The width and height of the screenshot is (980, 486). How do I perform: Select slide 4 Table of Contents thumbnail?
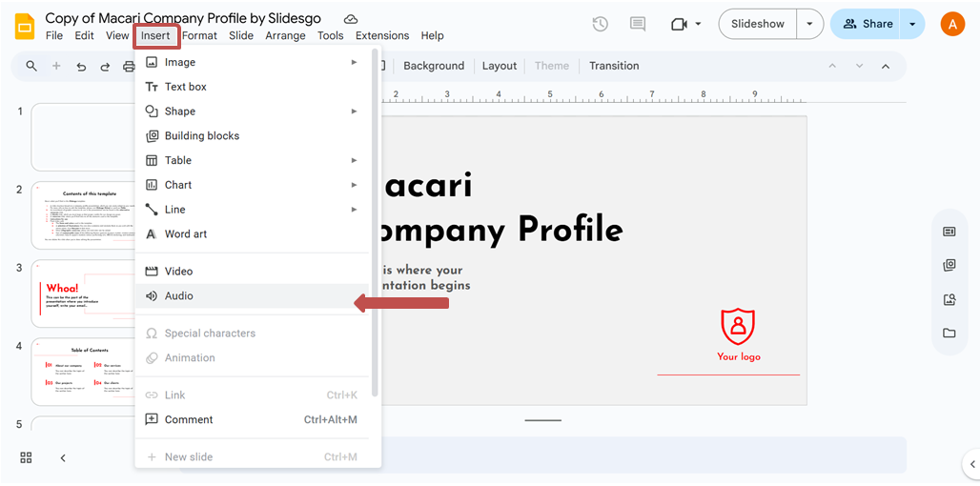[83, 372]
